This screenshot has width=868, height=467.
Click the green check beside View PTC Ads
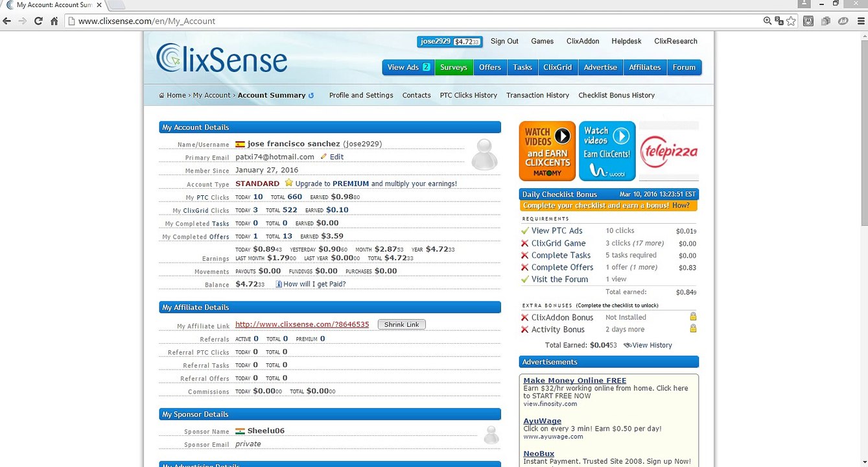[525, 230]
